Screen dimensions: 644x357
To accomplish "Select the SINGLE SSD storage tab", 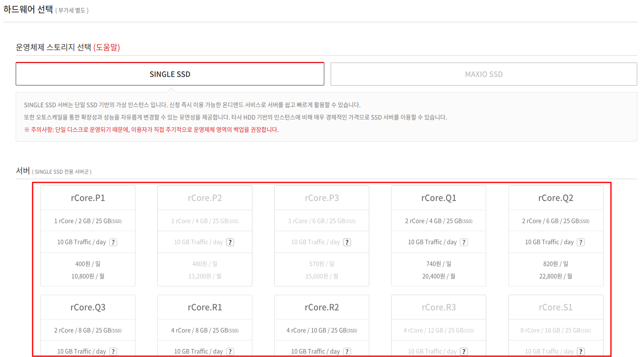I will click(170, 74).
